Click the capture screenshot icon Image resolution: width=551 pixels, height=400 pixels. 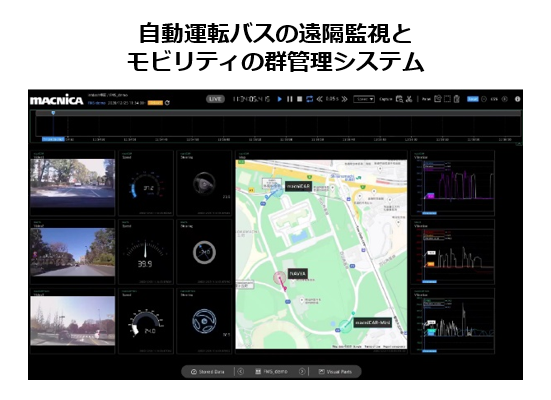coord(399,99)
